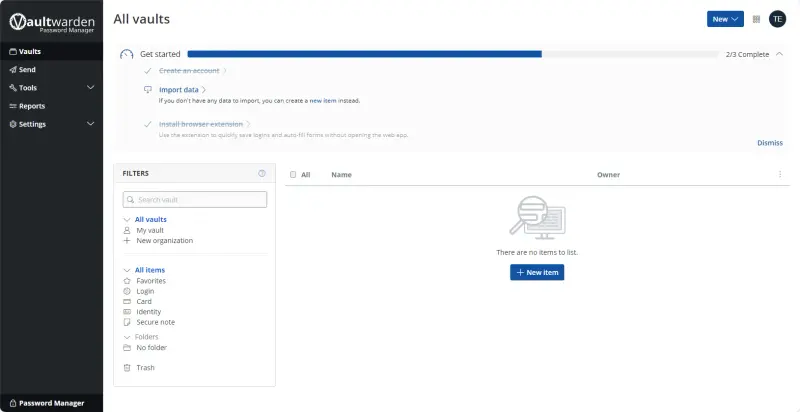Image resolution: width=800 pixels, height=412 pixels.
Task: Show Favorites star filter
Action: pos(151,281)
